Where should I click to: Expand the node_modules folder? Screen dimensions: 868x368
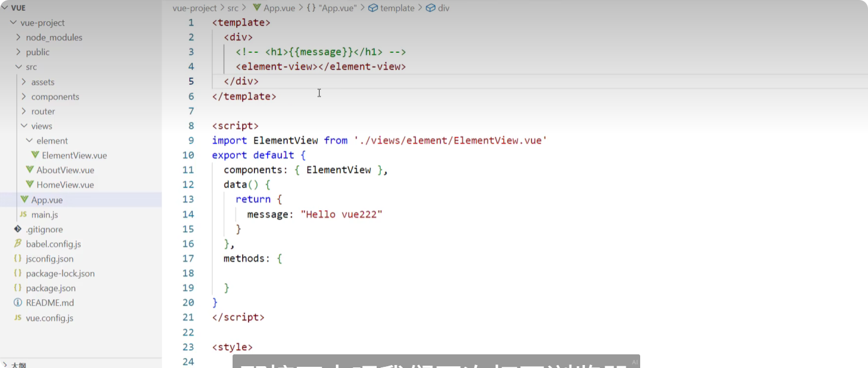pos(18,37)
